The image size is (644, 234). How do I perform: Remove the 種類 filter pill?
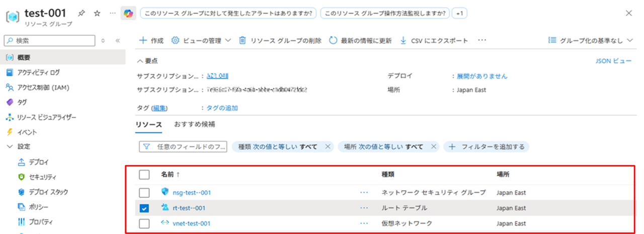pyautogui.click(x=328, y=147)
